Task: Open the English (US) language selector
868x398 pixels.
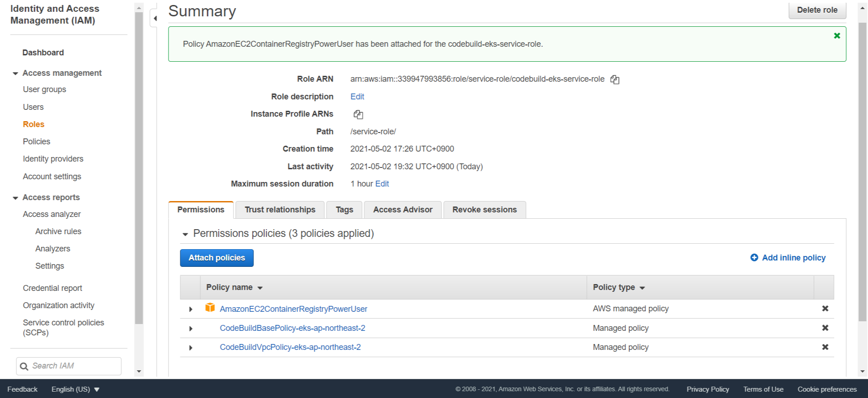Action: click(75, 389)
